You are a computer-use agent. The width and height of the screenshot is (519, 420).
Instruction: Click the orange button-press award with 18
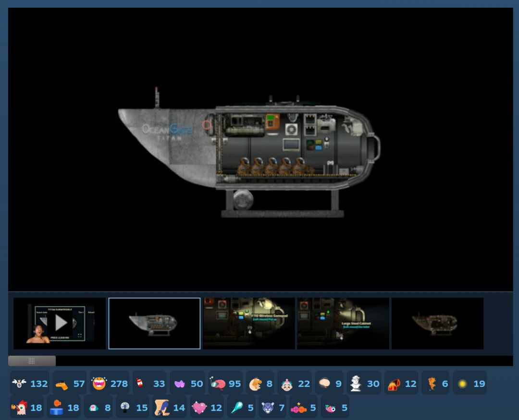(x=64, y=407)
